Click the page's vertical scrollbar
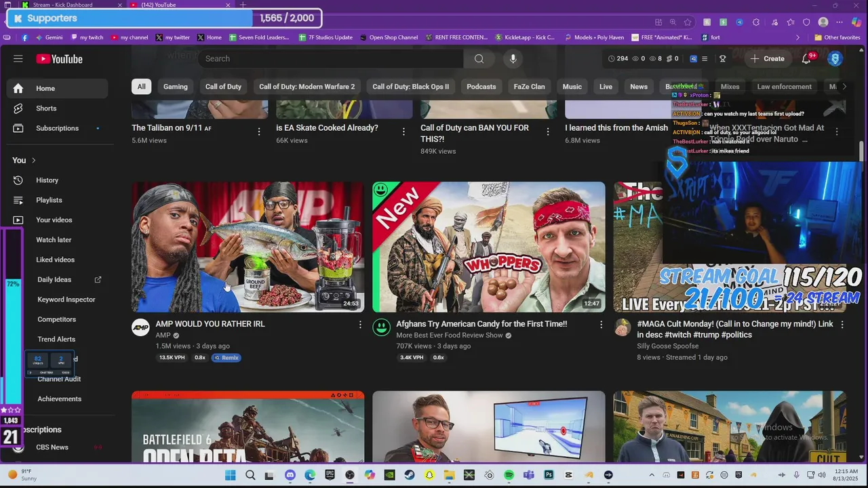 click(x=861, y=152)
